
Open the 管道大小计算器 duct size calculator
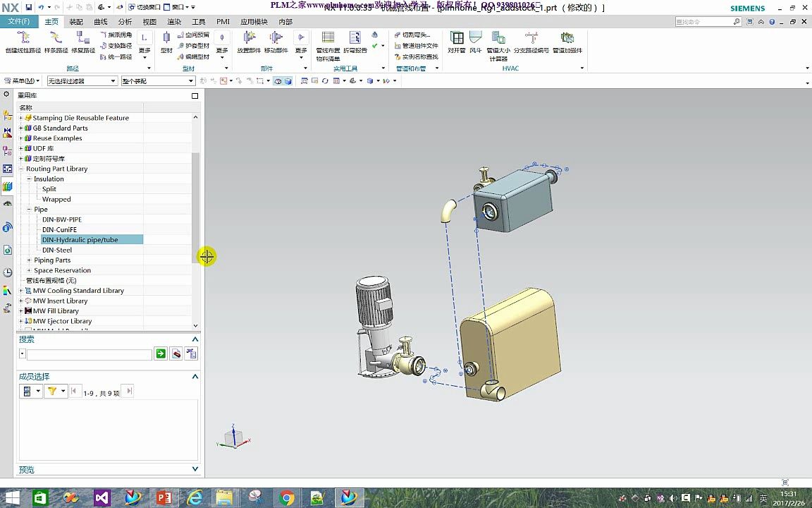coord(498,46)
